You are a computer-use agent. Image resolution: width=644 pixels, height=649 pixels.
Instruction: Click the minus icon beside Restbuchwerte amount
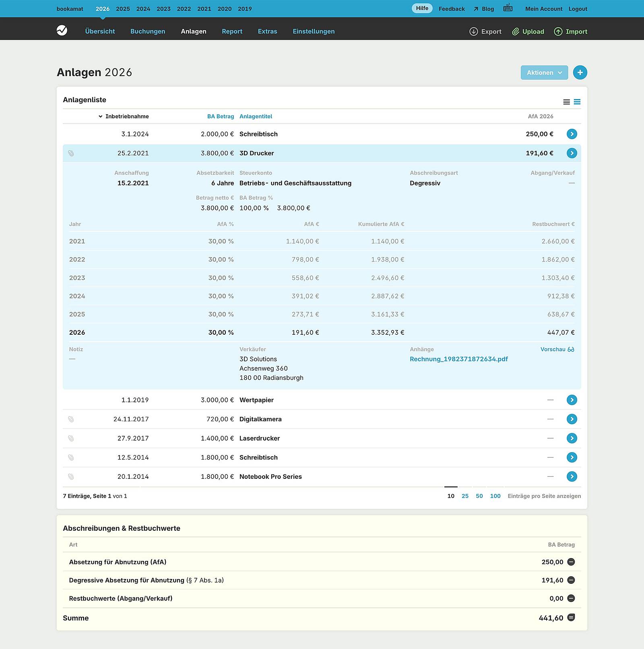[571, 598]
